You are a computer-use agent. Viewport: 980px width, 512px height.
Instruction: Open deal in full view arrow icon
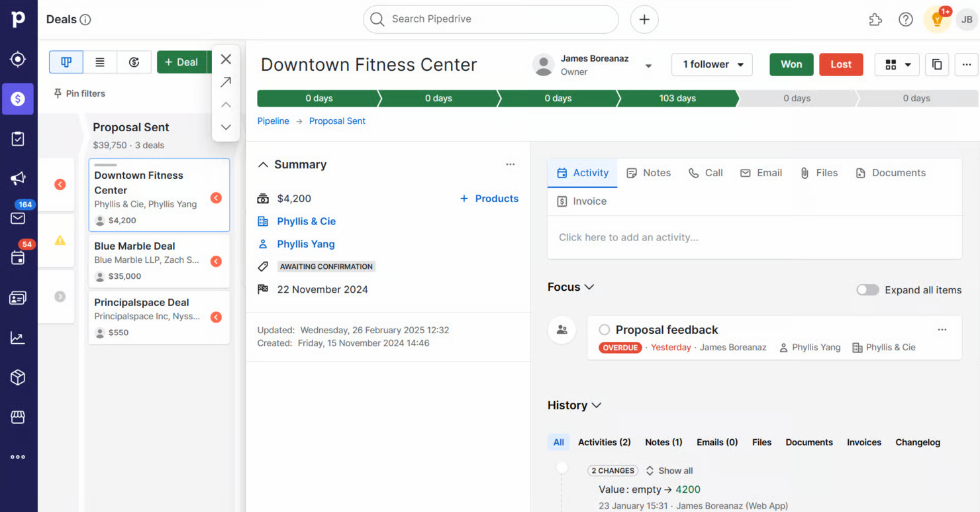[226, 81]
